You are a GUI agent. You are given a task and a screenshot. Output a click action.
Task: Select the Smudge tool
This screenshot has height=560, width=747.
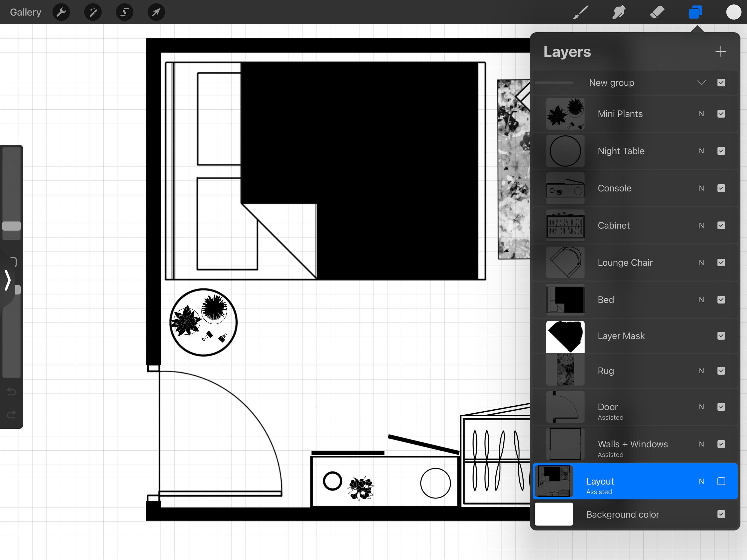click(x=618, y=12)
